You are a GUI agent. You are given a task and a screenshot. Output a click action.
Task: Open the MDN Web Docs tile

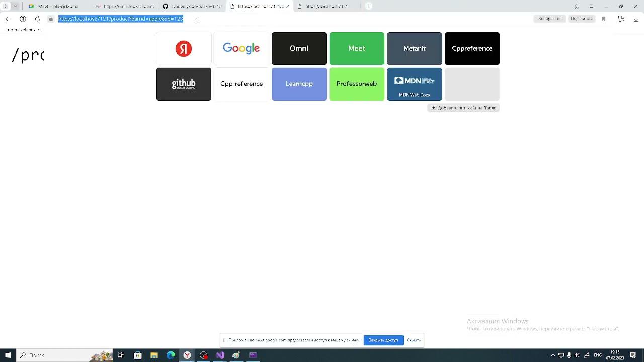coord(415,84)
